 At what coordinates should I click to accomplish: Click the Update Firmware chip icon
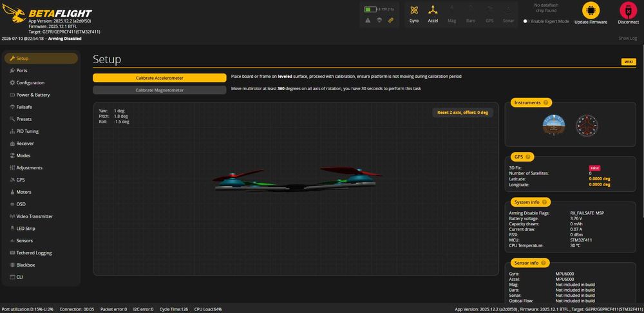pyautogui.click(x=591, y=10)
